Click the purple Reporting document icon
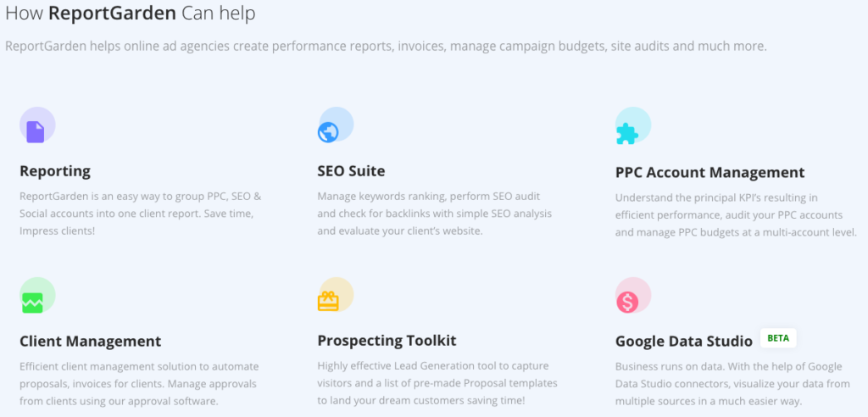868x417 pixels. tap(36, 132)
